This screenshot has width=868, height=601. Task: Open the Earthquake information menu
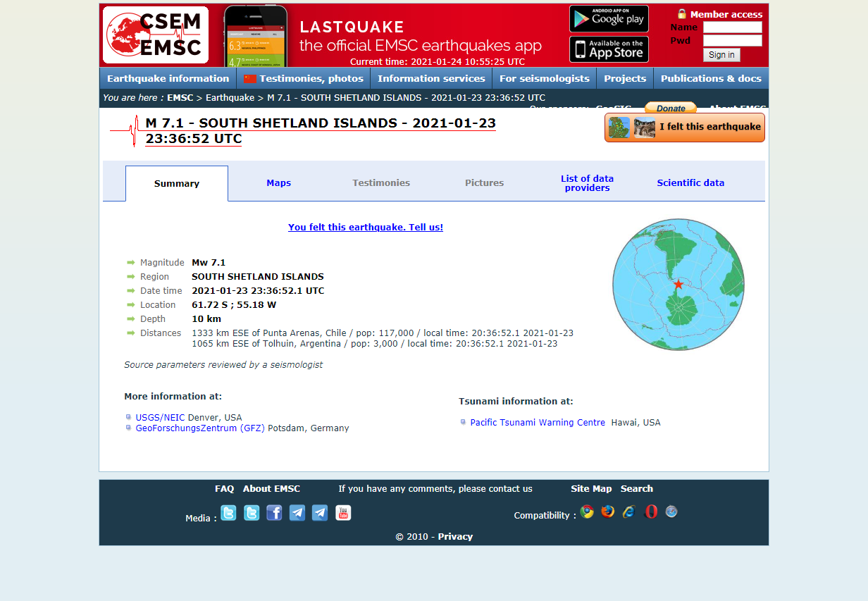(x=168, y=78)
